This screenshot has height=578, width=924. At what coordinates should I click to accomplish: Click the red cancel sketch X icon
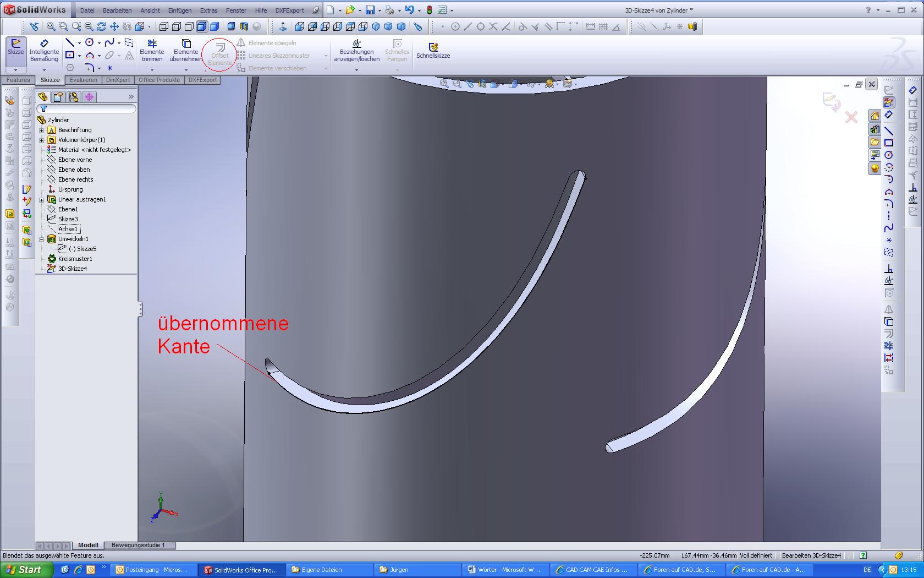pyautogui.click(x=851, y=117)
